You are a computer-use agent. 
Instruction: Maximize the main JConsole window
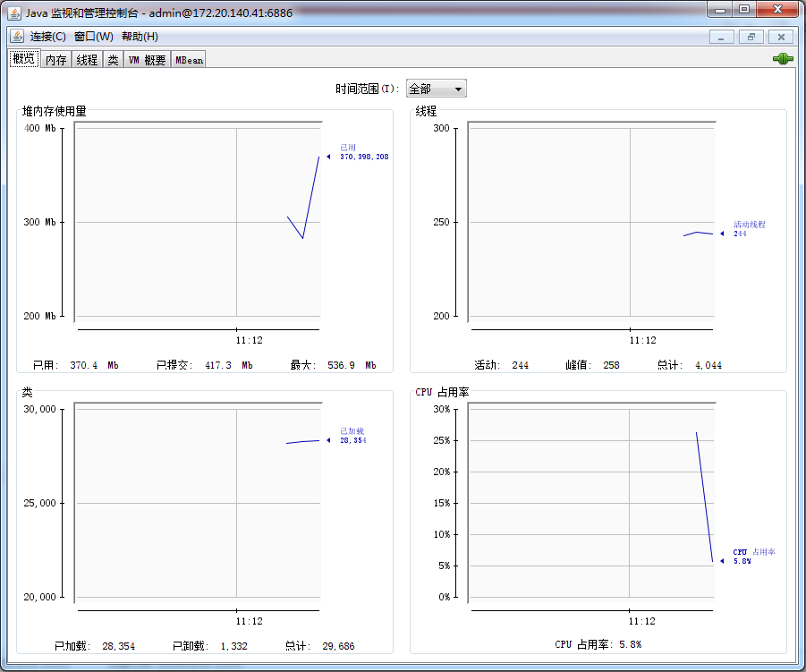click(x=743, y=9)
